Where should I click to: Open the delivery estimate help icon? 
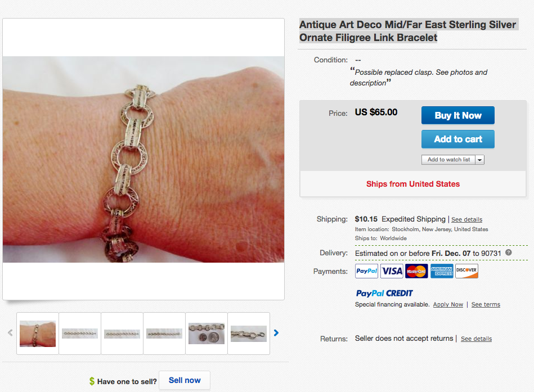point(509,253)
